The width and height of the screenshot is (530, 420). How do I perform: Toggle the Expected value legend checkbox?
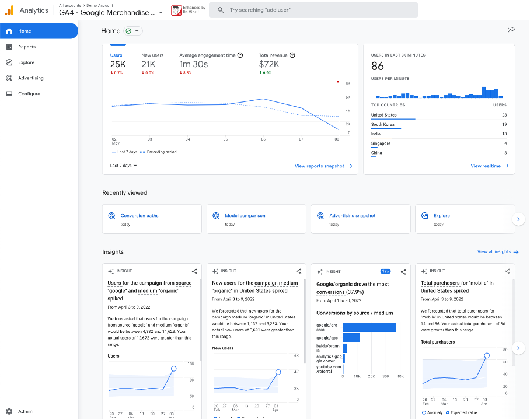point(449,412)
